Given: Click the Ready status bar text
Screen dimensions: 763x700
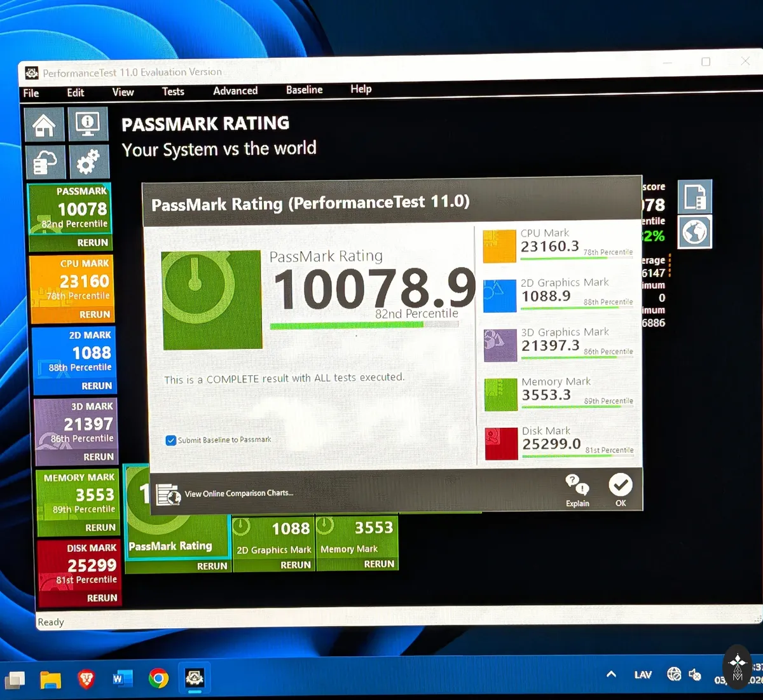Looking at the screenshot, I should pyautogui.click(x=51, y=622).
